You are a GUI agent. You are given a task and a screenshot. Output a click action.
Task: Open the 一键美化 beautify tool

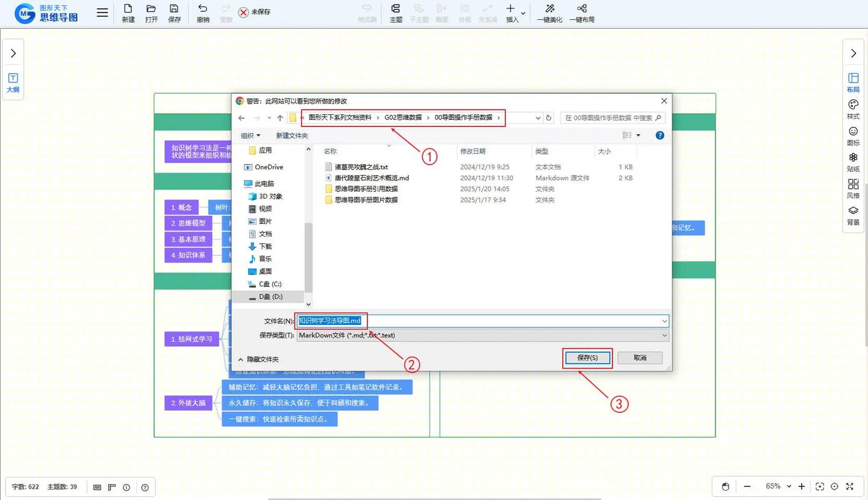coord(549,12)
